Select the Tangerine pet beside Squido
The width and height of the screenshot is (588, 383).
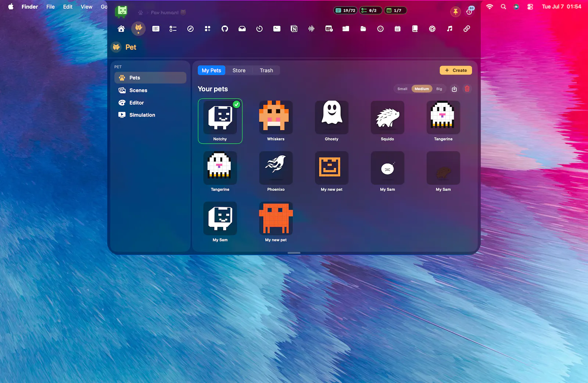click(443, 121)
